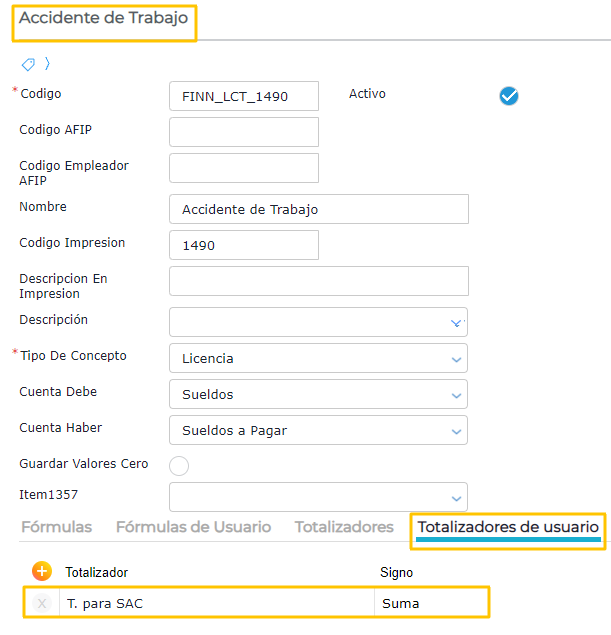611x635 pixels.
Task: Open the Fórmulas de Usuario tab
Action: [193, 527]
